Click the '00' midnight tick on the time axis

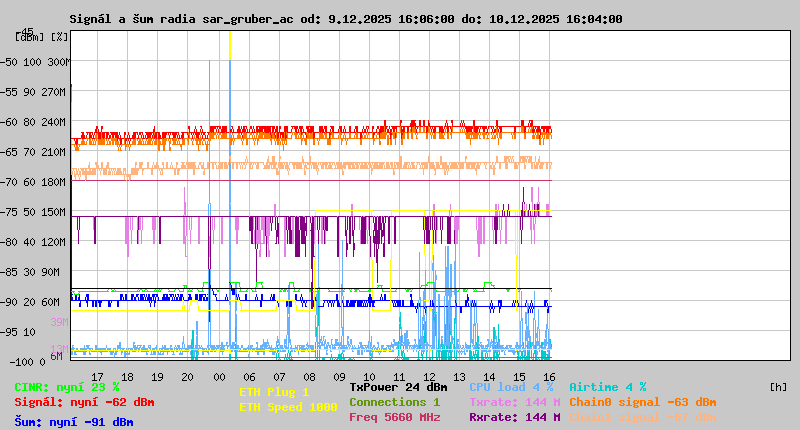coord(218,377)
